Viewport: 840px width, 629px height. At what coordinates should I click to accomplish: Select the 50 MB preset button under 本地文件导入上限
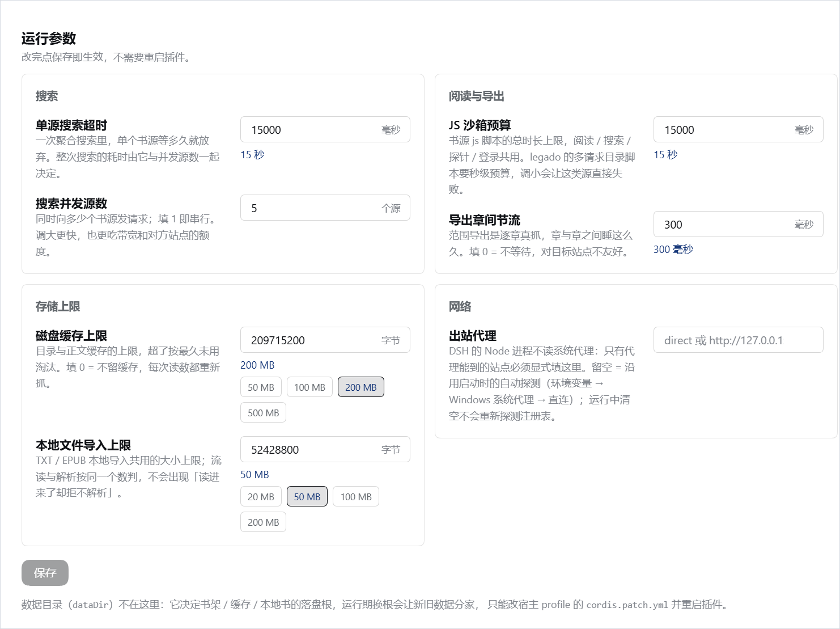coord(307,497)
